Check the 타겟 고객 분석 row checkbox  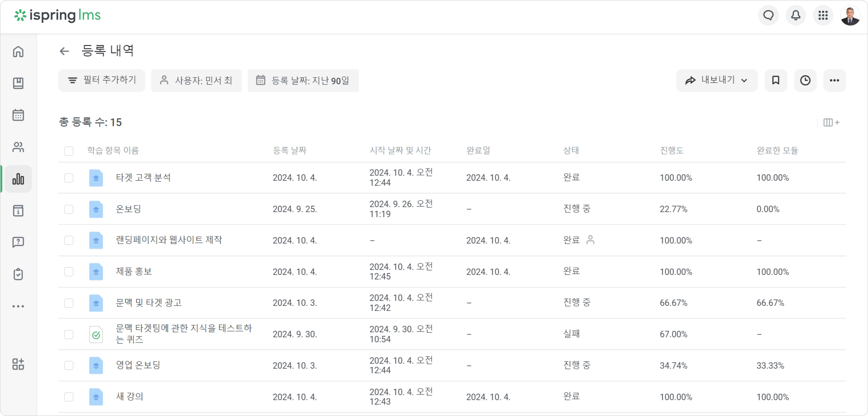tap(69, 178)
